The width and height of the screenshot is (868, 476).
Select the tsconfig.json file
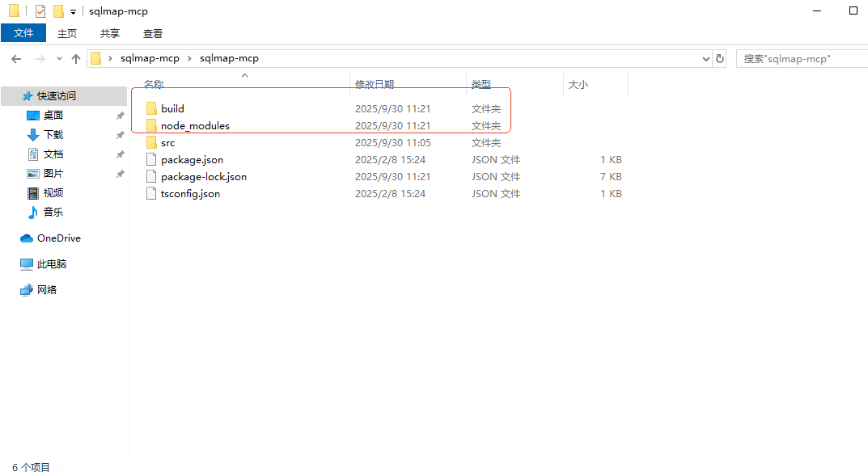(190, 193)
